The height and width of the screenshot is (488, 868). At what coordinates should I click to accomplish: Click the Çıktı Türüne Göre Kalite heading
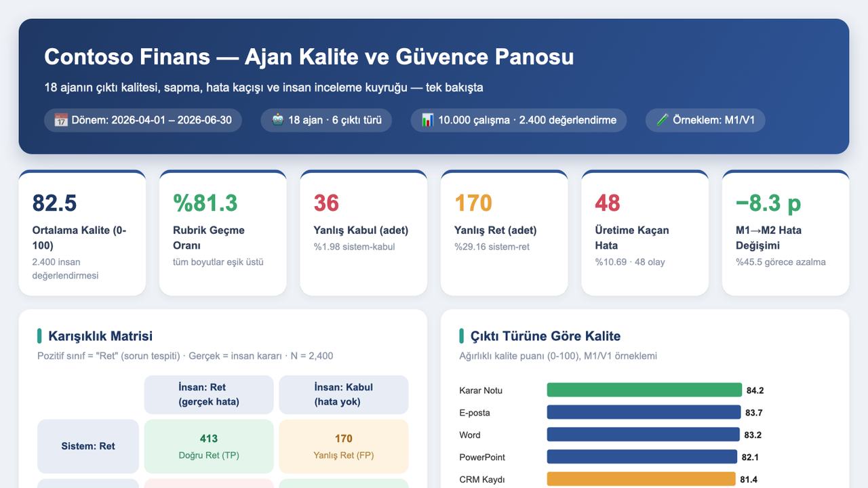pyautogui.click(x=545, y=336)
